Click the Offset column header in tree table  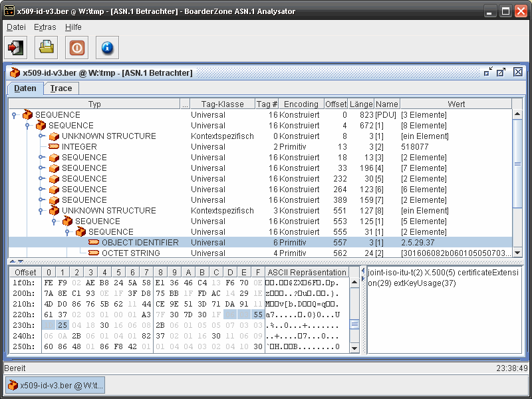coord(336,104)
